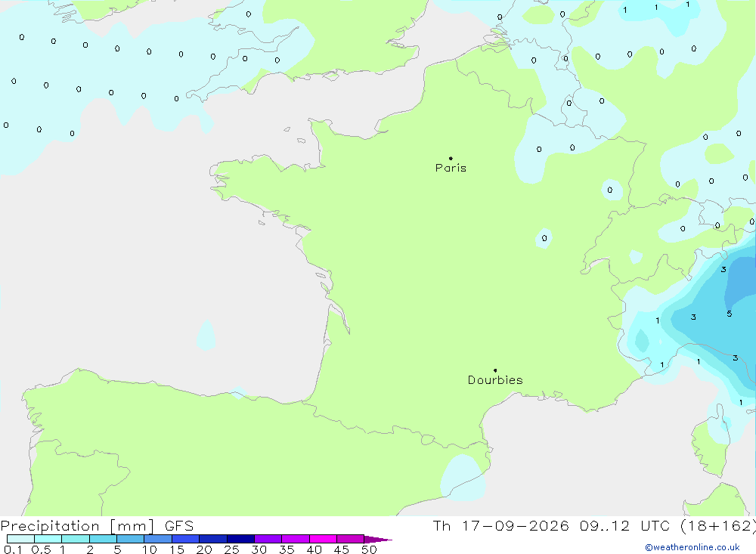Pick the legend swatch between 2 and 5
Image resolution: width=756 pixels, height=554 pixels.
pos(103,539)
